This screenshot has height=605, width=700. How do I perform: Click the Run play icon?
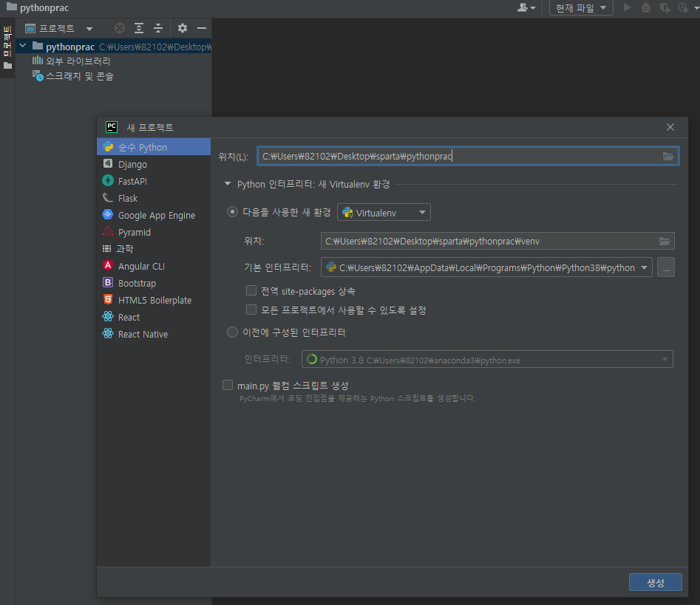point(628,7)
